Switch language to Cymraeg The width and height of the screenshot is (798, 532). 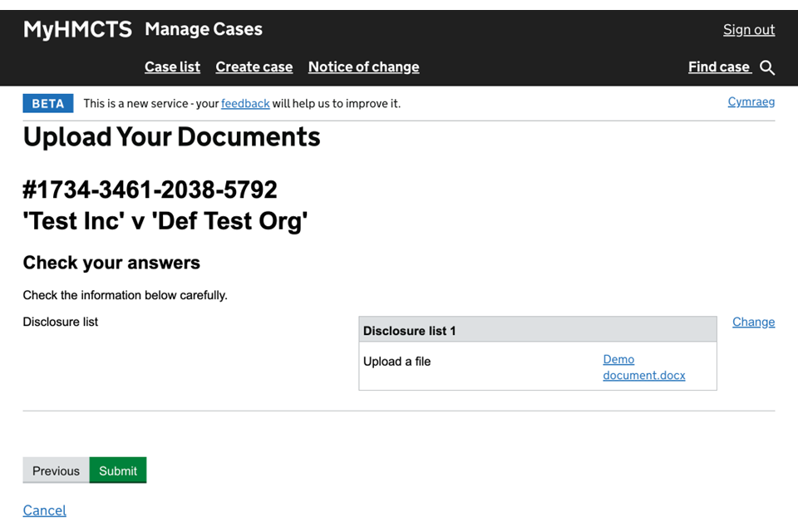(x=751, y=102)
